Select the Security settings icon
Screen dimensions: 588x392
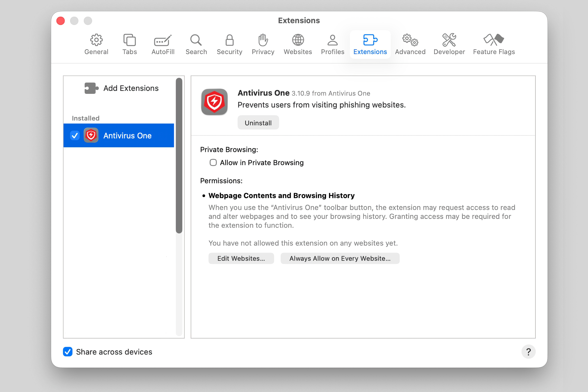click(229, 45)
